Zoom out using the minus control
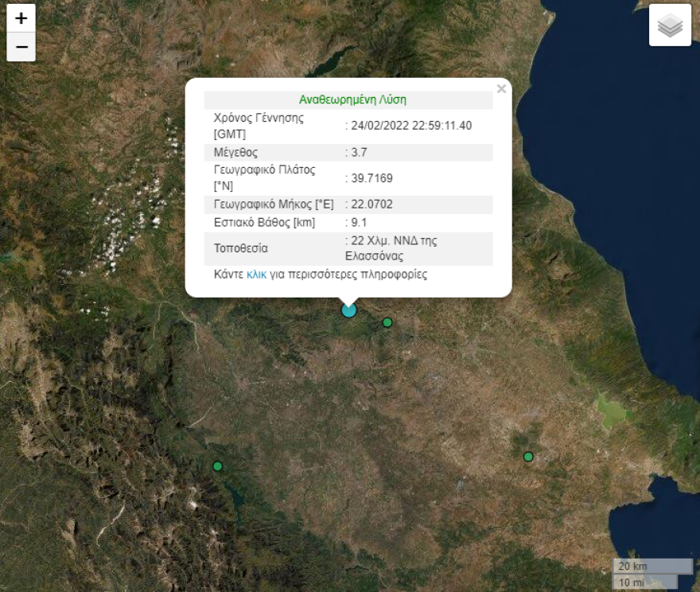The image size is (700, 592). (21, 46)
